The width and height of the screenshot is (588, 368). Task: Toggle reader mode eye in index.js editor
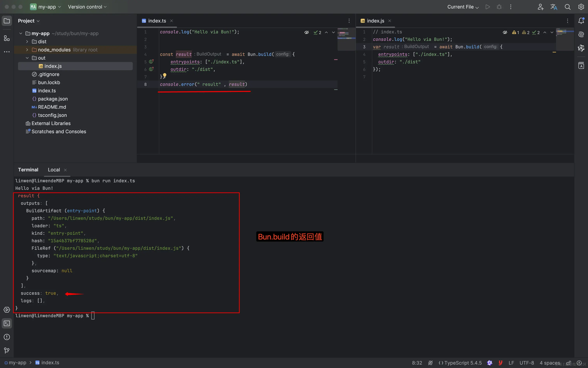[505, 32]
